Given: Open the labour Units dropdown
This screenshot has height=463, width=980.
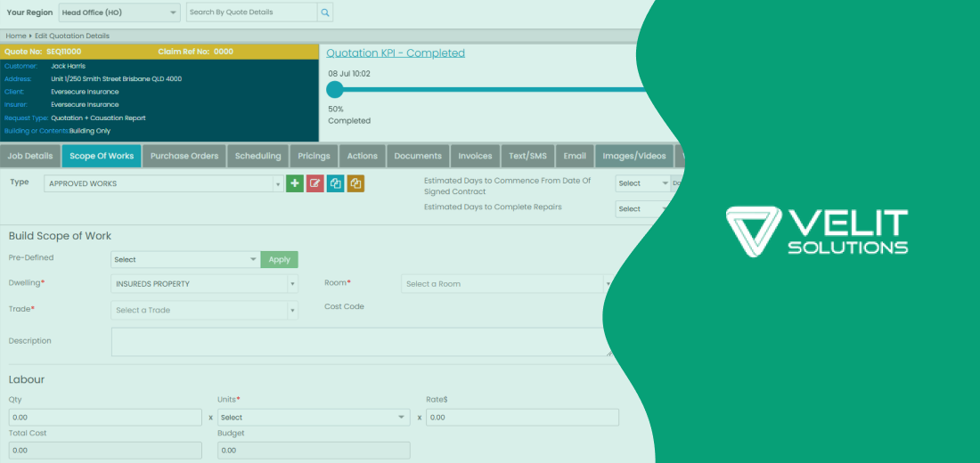Looking at the screenshot, I should (314, 418).
